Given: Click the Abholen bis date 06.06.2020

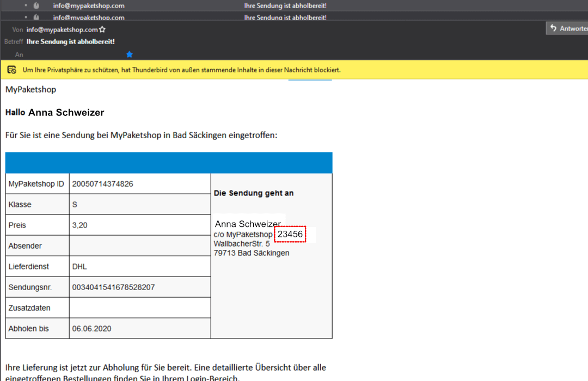Looking at the screenshot, I should [x=91, y=328].
